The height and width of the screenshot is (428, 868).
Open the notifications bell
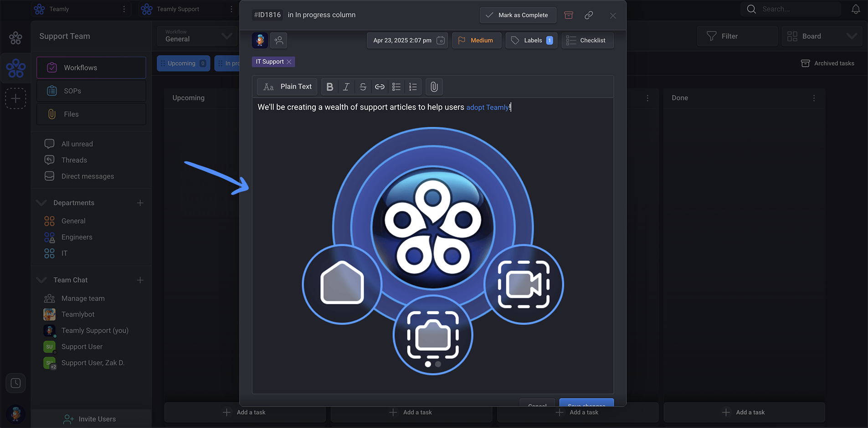pyautogui.click(x=856, y=9)
